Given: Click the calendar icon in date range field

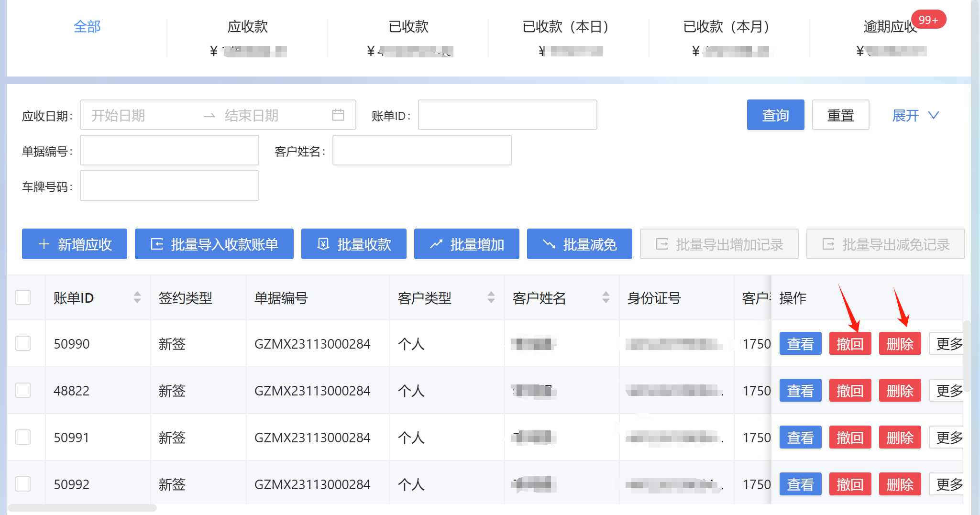Looking at the screenshot, I should coord(338,115).
